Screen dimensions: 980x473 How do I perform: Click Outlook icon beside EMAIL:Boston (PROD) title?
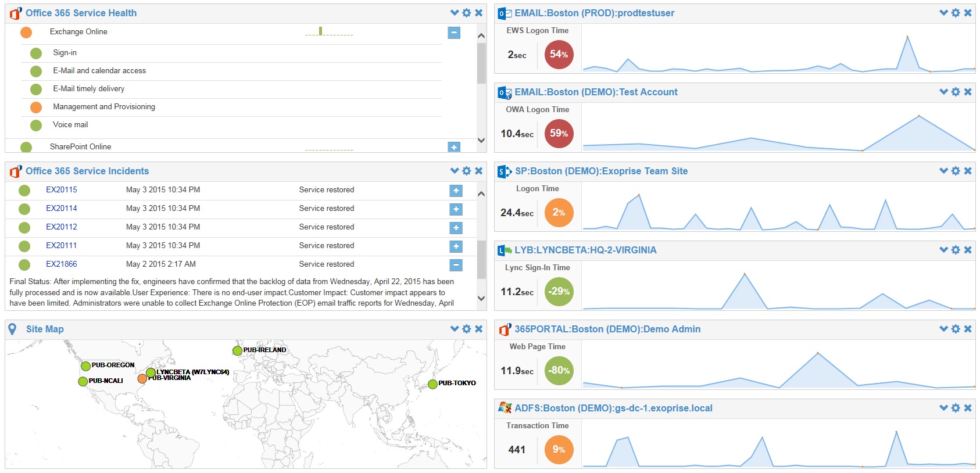point(505,13)
